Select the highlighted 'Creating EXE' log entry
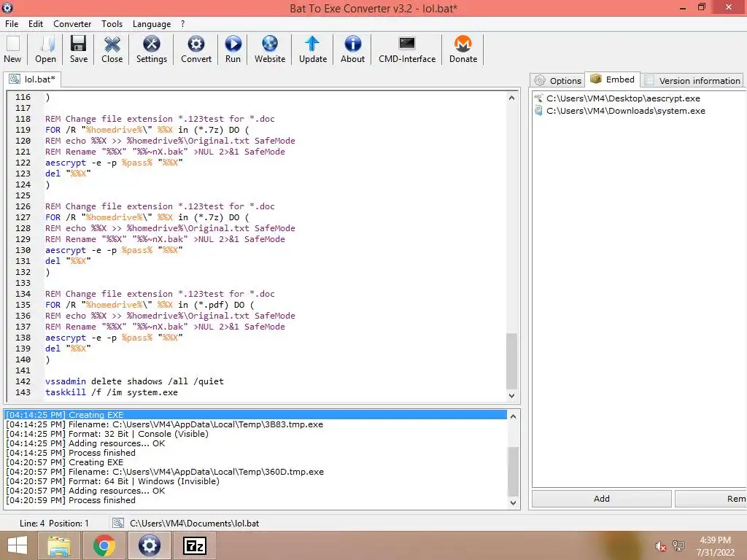747x560 pixels. (x=256, y=415)
